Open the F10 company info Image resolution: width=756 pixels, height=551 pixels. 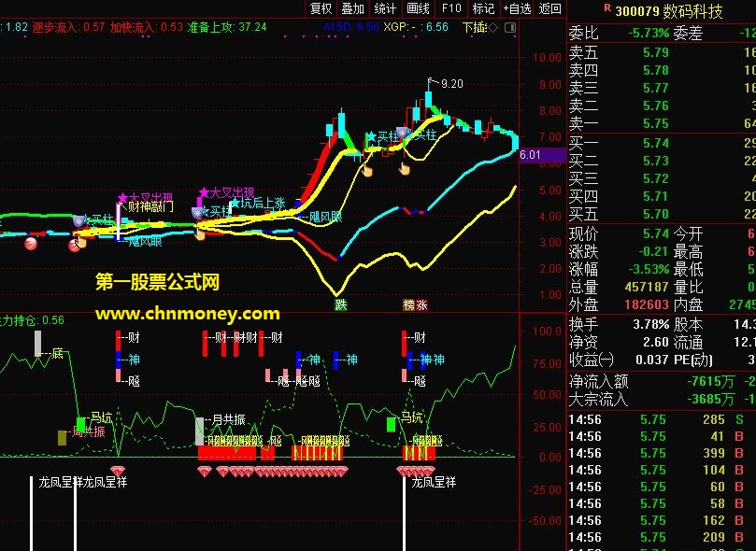(x=451, y=8)
